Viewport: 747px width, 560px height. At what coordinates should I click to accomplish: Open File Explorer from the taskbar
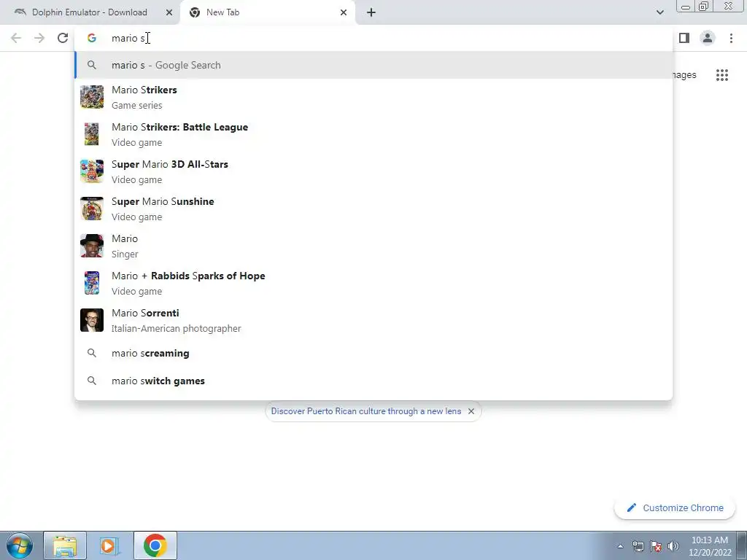[x=65, y=545]
